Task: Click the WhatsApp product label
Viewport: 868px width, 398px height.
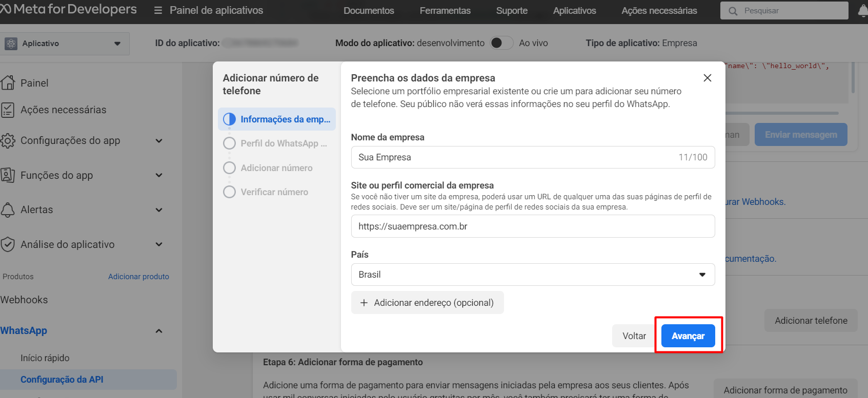Action: point(24,330)
